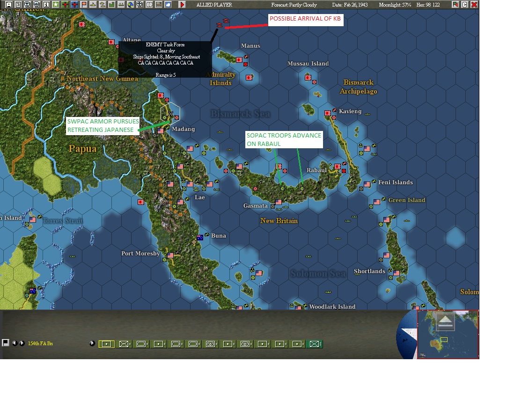Click the highlighted white hex near Madang

click(x=170, y=113)
